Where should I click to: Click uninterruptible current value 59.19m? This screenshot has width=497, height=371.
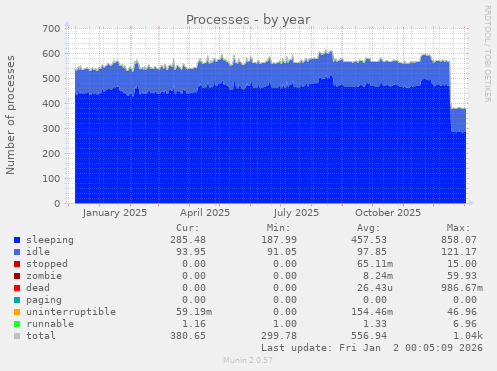194,312
